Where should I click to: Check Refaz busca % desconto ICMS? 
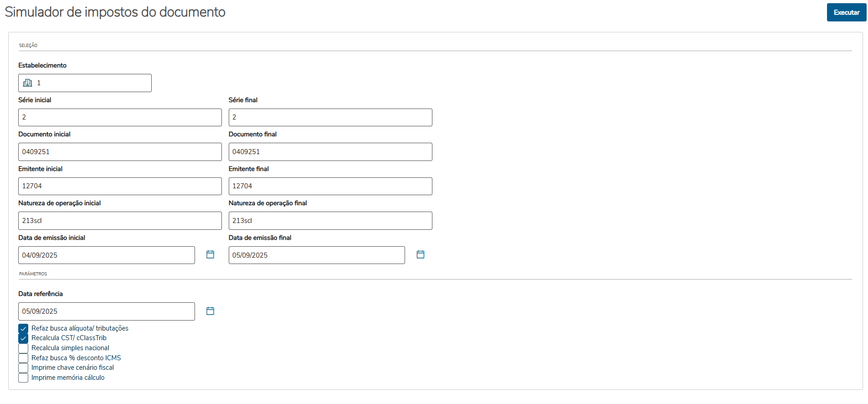[x=23, y=358]
